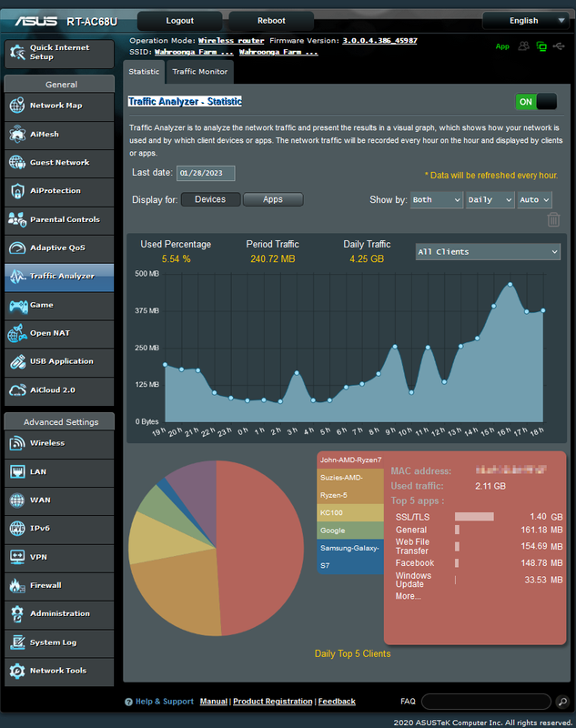Viewport: 576px width, 728px height.
Task: Click the Wireless settings icon
Action: click(17, 443)
